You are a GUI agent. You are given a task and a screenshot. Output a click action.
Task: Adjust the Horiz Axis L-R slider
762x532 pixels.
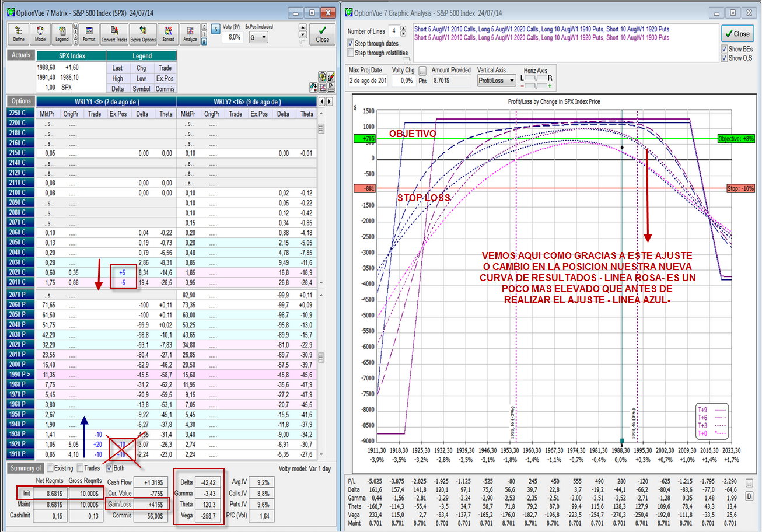coord(537,78)
